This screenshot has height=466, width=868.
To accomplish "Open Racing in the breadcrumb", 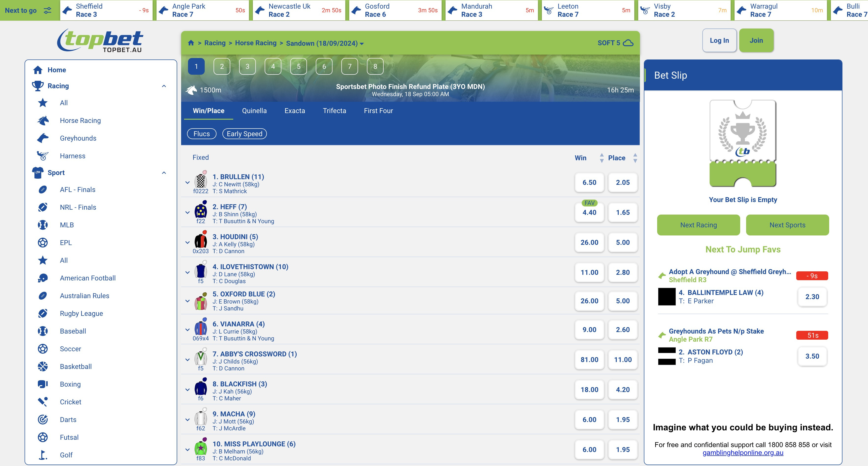I will click(x=215, y=43).
